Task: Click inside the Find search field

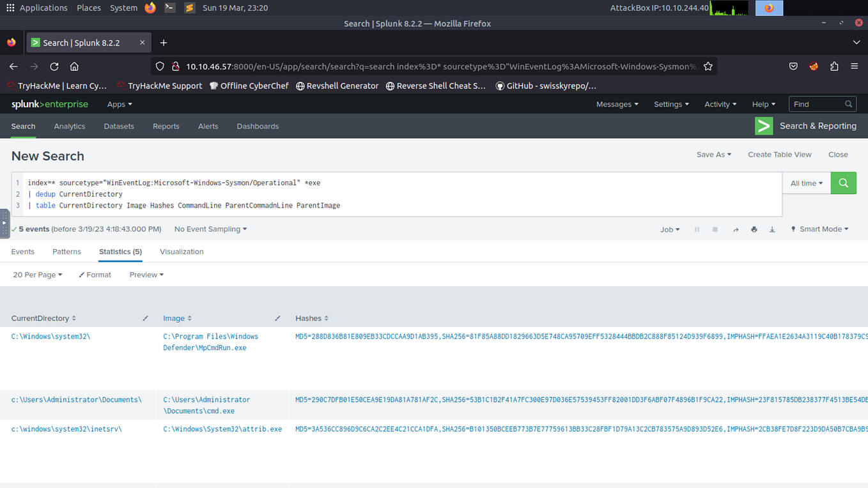Action: 818,103
